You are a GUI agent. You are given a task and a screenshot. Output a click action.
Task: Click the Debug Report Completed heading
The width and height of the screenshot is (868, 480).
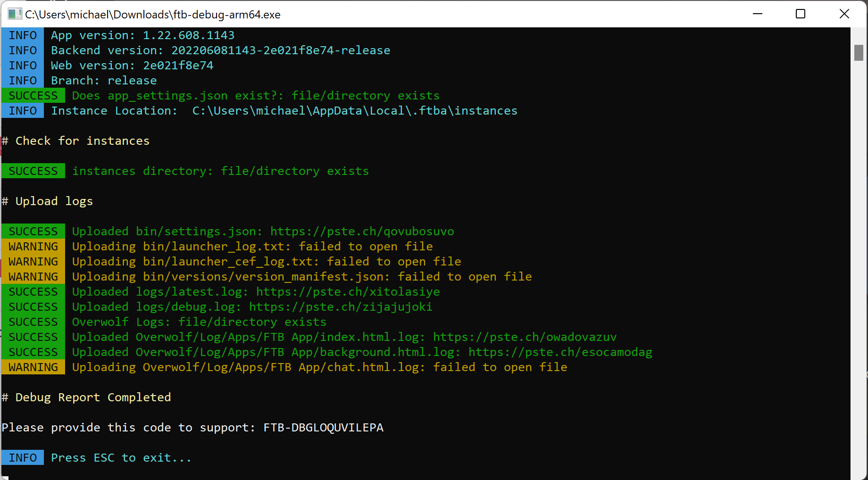pyautogui.click(x=93, y=397)
